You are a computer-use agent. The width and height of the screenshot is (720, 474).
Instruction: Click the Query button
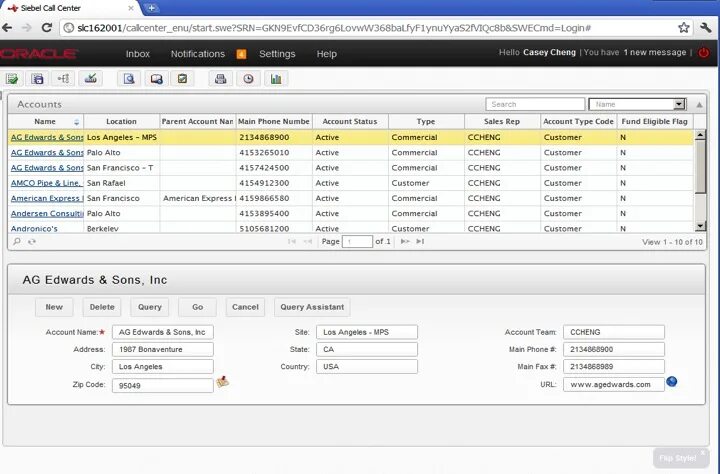pos(150,307)
